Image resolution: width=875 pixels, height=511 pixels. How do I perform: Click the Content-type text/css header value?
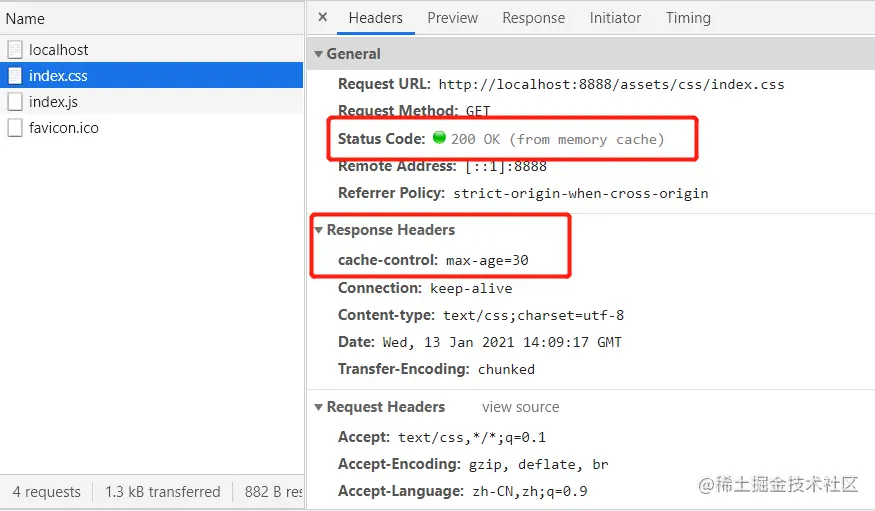point(533,315)
